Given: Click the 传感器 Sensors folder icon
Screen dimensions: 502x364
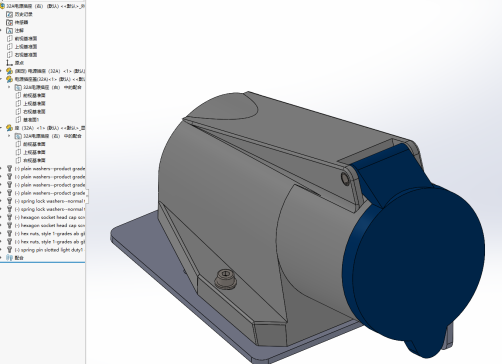Looking at the screenshot, I should (10, 22).
